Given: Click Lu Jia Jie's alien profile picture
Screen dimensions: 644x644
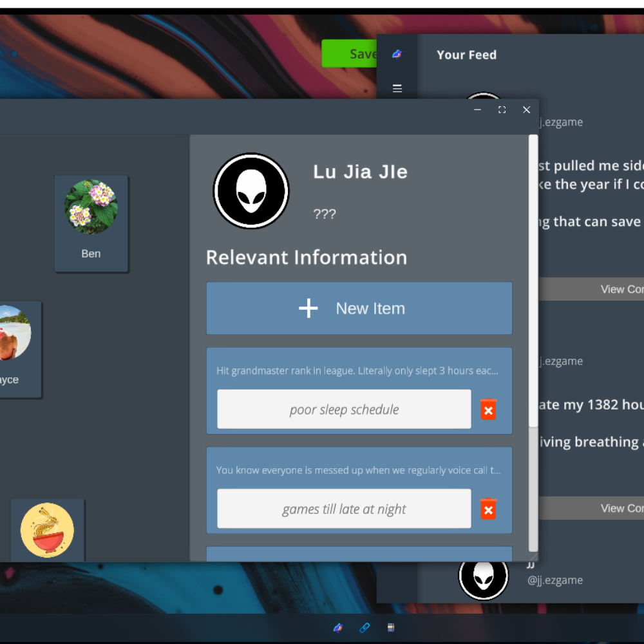Looking at the screenshot, I should coord(251,191).
